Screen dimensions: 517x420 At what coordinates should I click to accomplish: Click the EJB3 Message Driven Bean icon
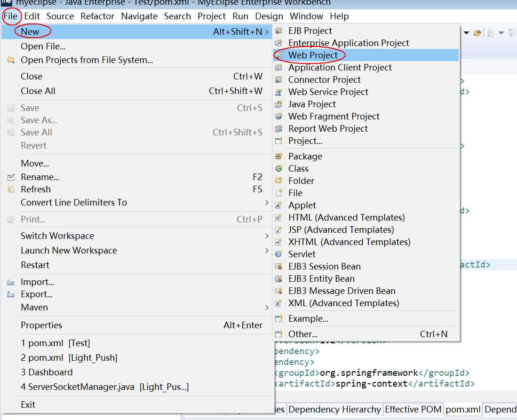278,291
